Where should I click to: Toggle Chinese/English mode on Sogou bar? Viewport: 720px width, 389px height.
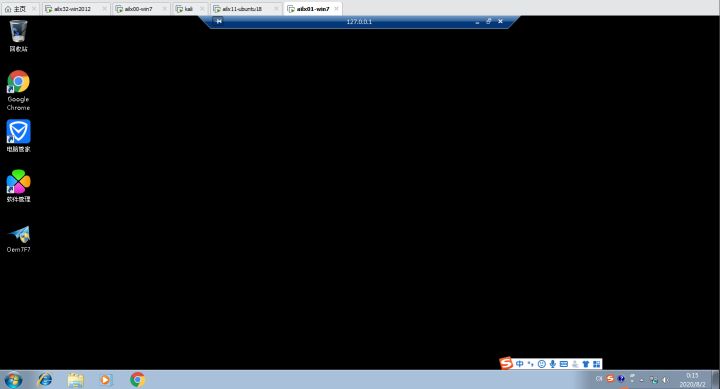pyautogui.click(x=519, y=364)
